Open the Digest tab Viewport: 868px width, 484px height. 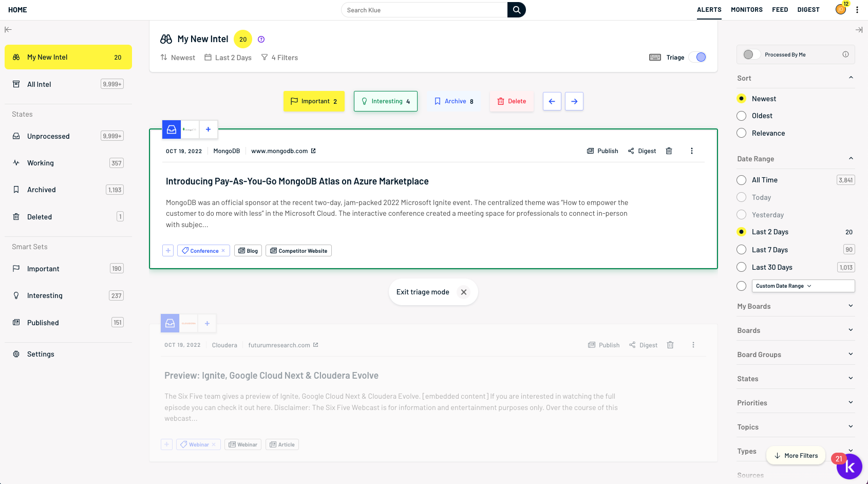tap(808, 10)
